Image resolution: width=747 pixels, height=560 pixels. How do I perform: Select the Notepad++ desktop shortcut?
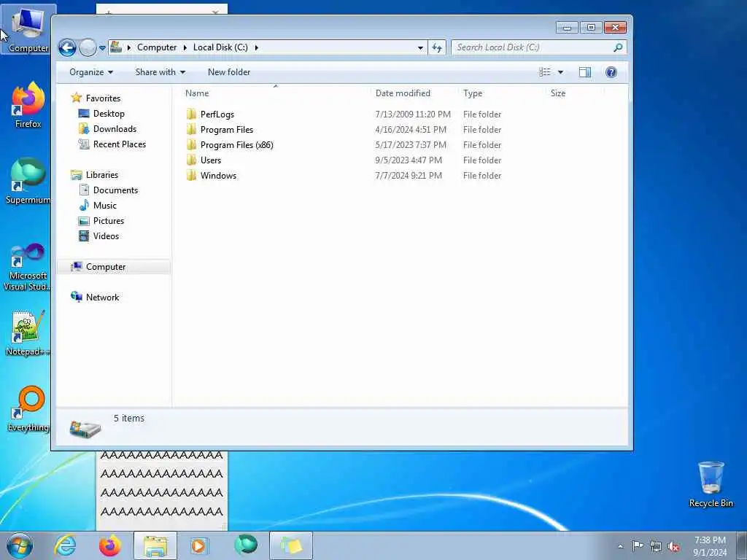[28, 332]
